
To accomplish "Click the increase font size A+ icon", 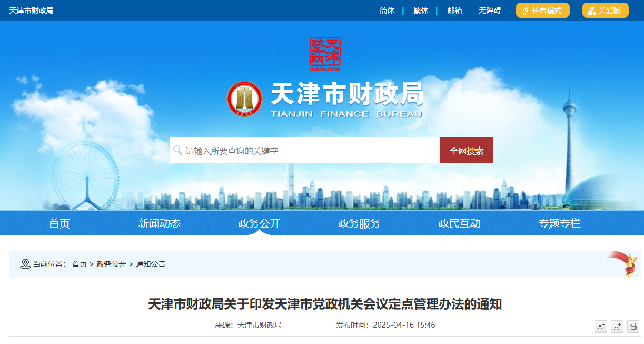I will click(x=616, y=327).
